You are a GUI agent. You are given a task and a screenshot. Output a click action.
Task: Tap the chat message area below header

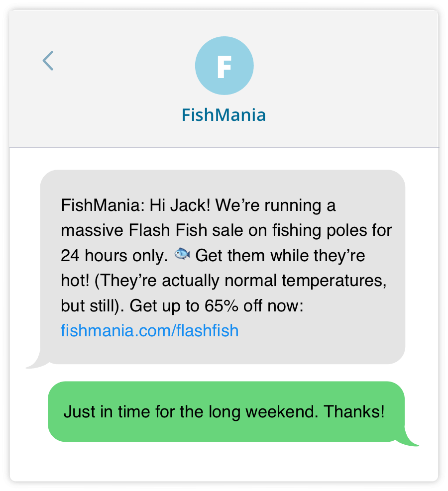(224, 308)
